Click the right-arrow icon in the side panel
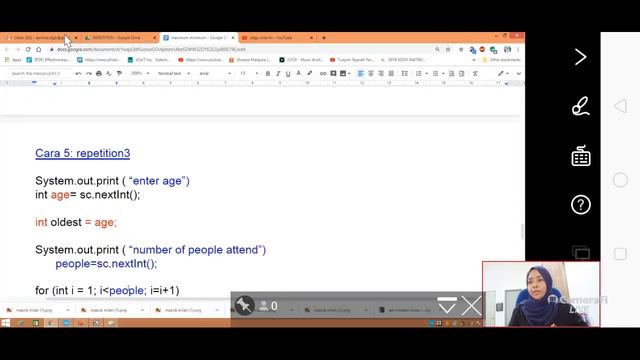The width and height of the screenshot is (640, 360). click(580, 57)
